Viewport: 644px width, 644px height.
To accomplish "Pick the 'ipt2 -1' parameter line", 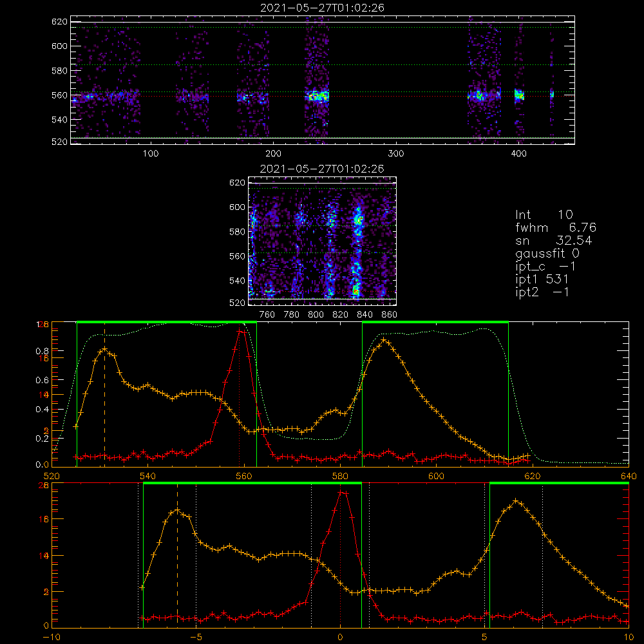I will [x=542, y=292].
